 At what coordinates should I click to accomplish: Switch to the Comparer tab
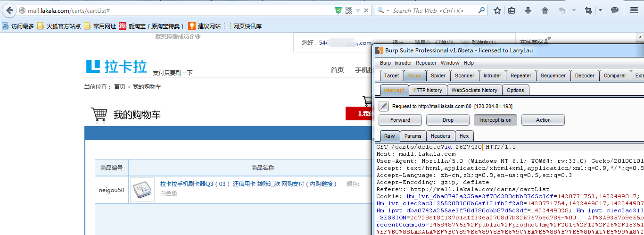pos(615,76)
